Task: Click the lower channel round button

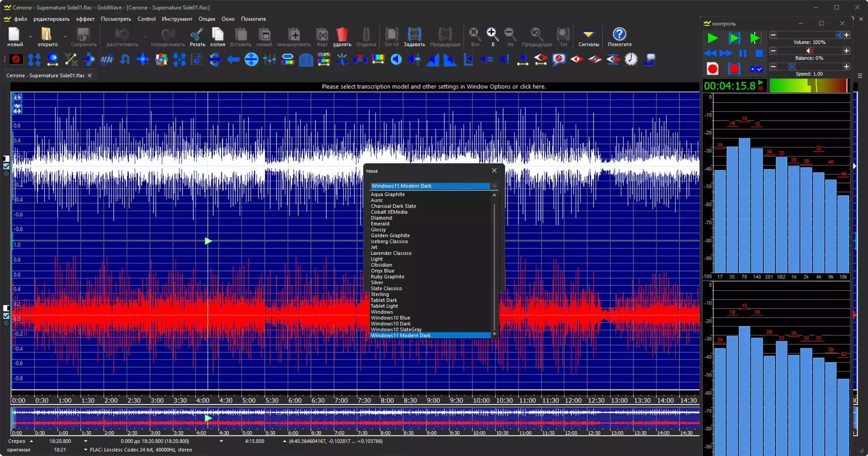Action: (6, 323)
